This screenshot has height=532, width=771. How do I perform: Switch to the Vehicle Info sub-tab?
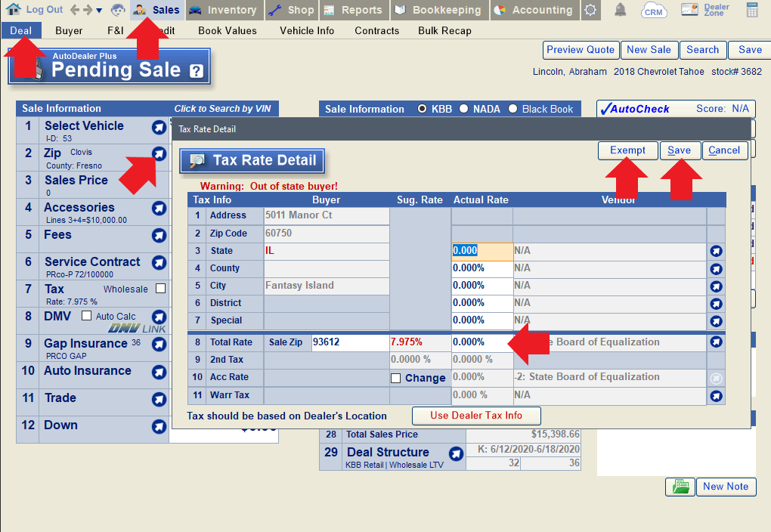coord(307,30)
